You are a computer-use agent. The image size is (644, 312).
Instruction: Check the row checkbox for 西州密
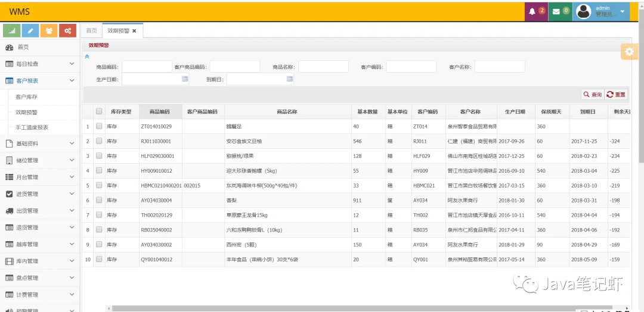(99, 244)
